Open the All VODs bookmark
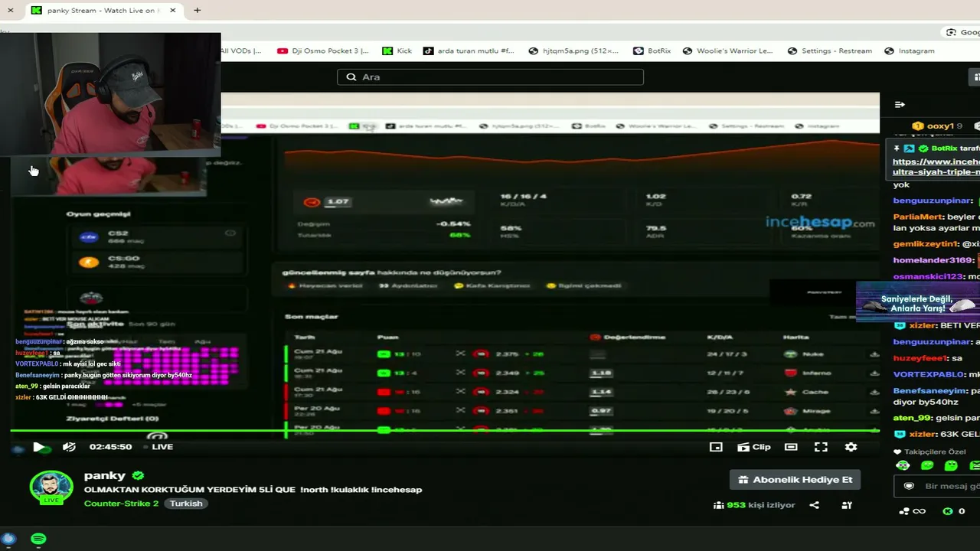Screen dimensions: 980x551 click(241, 51)
